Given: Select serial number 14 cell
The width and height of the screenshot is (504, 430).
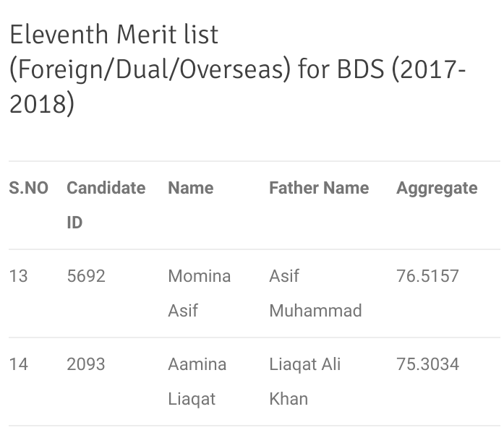Looking at the screenshot, I should [x=18, y=364].
